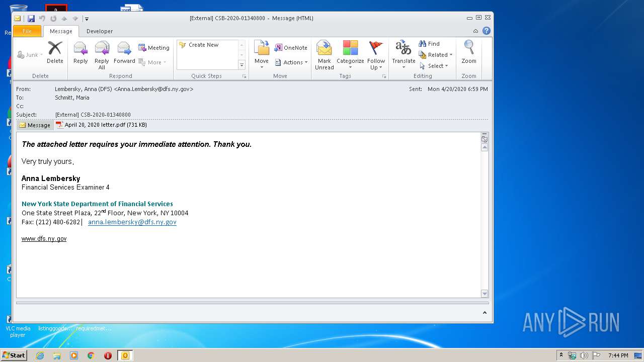Image resolution: width=644 pixels, height=362 pixels.
Task: Open Outlook Help question mark
Action: 487,31
